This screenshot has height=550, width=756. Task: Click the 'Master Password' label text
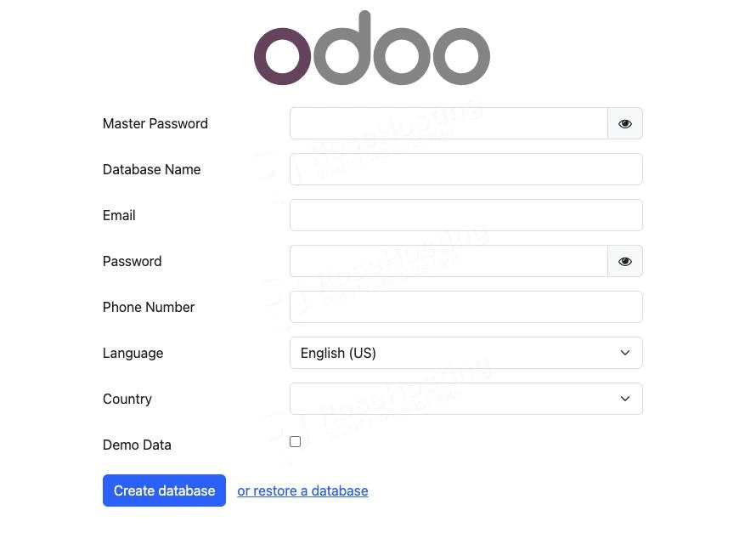(155, 123)
